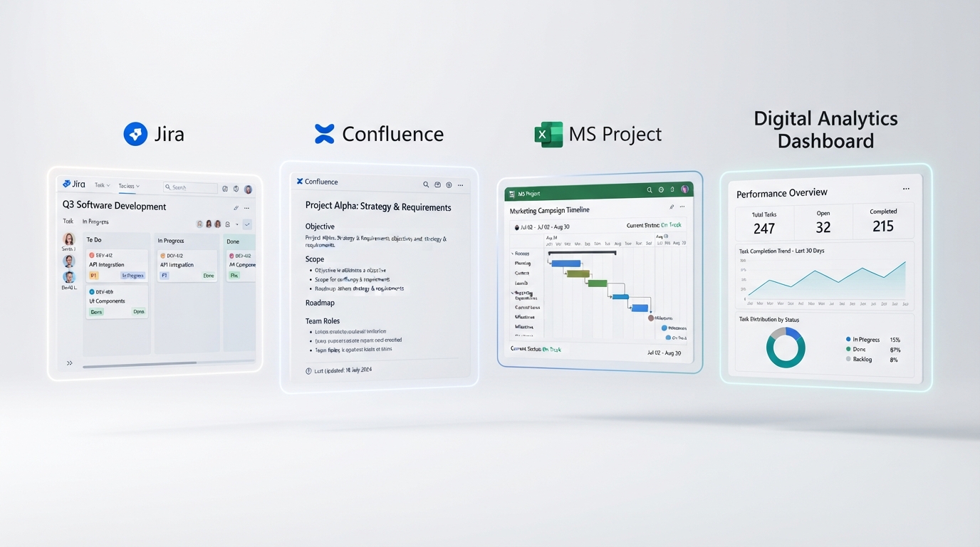Click the horizontal scrollbar under Jira board

coord(140,364)
